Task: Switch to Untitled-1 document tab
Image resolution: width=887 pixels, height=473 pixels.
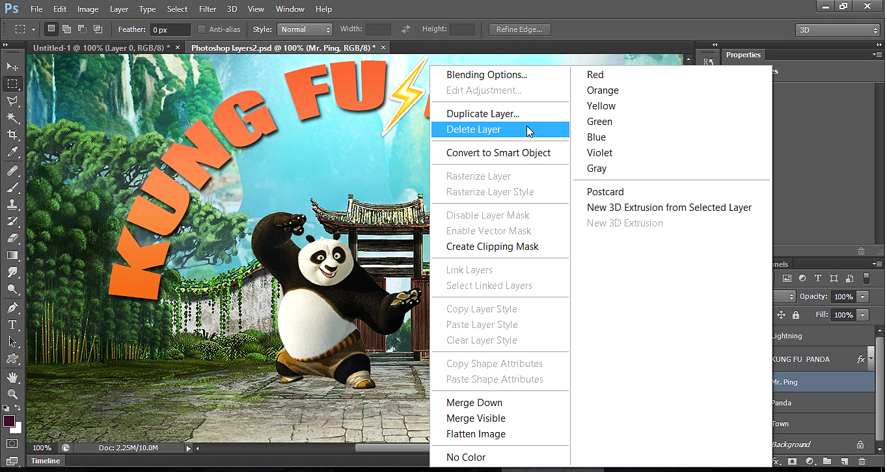Action: [106, 48]
